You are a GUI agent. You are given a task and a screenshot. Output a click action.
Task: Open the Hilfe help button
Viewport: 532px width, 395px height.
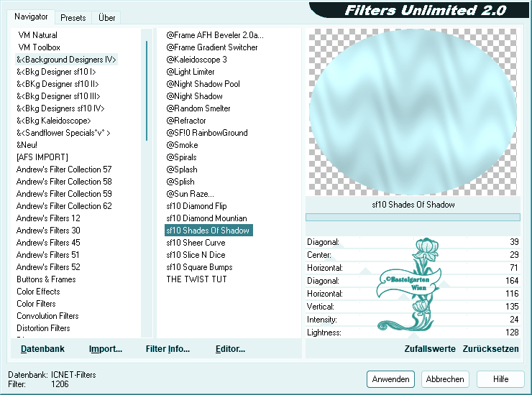pyautogui.click(x=500, y=379)
